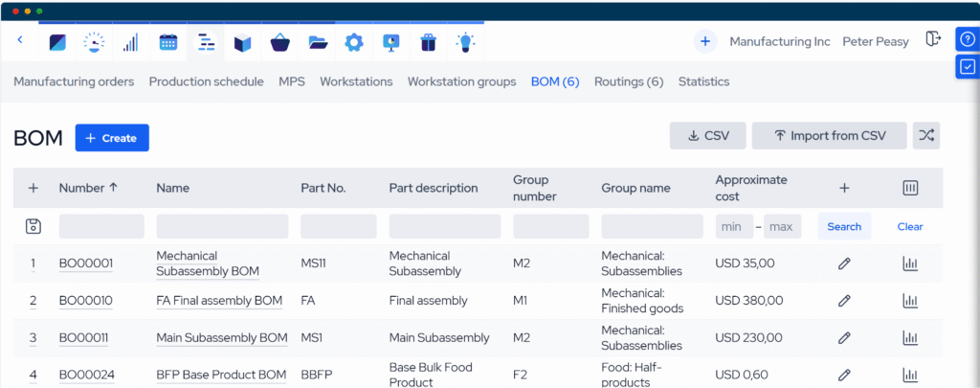Open the column chooser icon in table header
The height and width of the screenshot is (388, 980).
tap(910, 188)
